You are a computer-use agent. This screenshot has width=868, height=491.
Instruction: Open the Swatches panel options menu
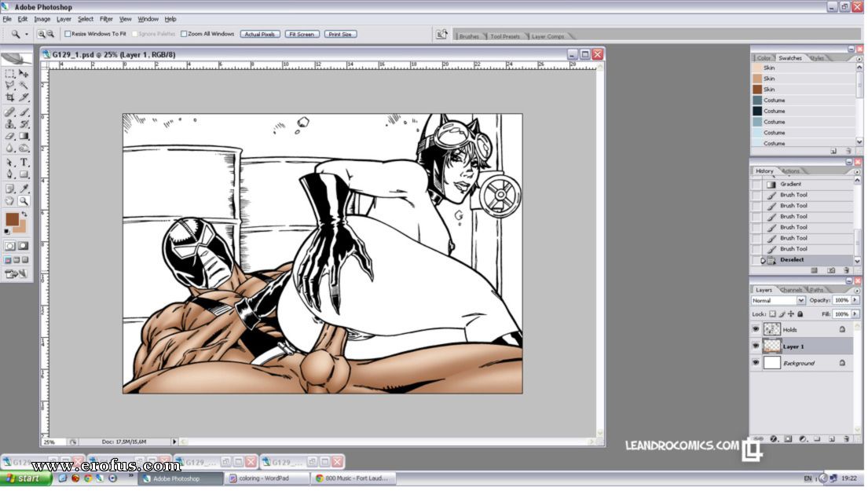tap(859, 59)
